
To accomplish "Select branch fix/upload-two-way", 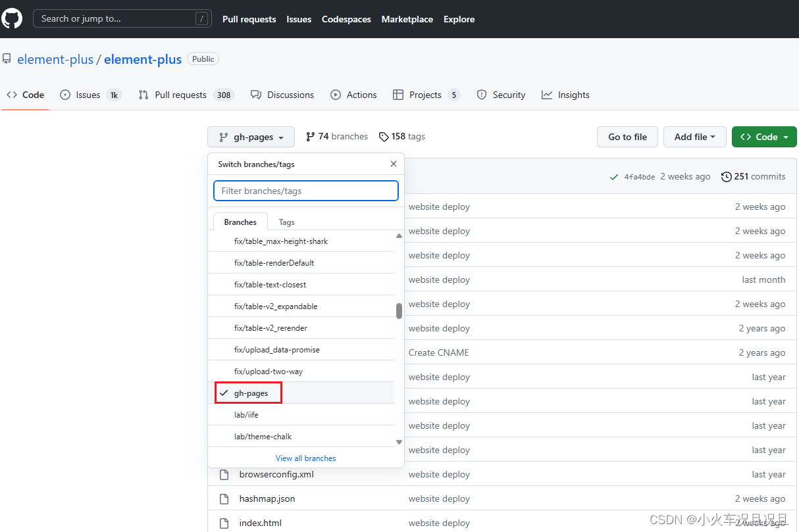I will coord(301,372).
